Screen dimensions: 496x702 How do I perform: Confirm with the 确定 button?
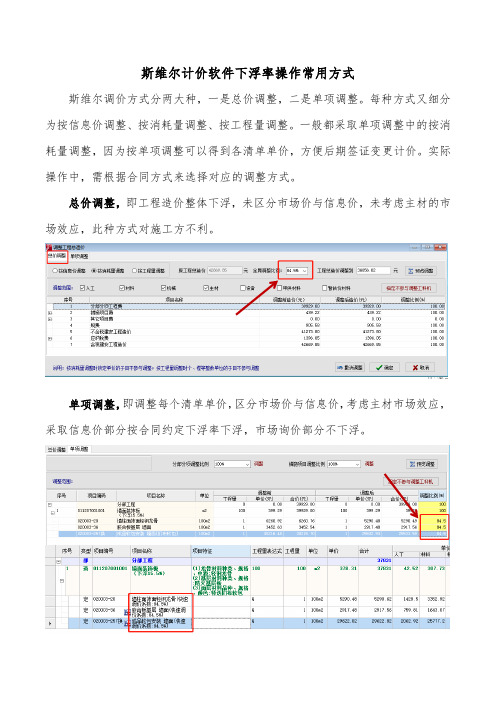point(384,367)
